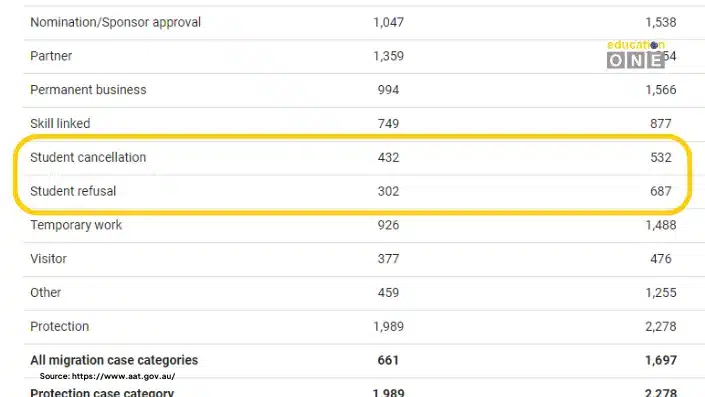Click the 1,359 value in Partner row

[388, 56]
